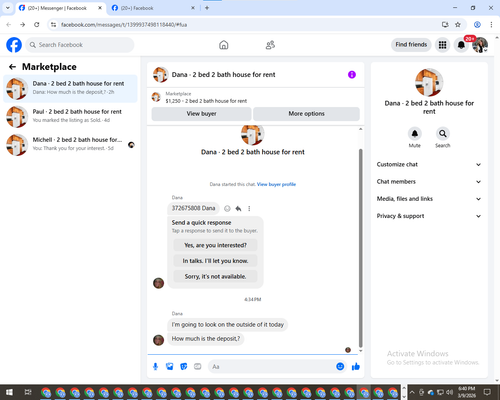Open Paul's 2 bed 2 bath conversation
This screenshot has width=500, height=400.
70,116
